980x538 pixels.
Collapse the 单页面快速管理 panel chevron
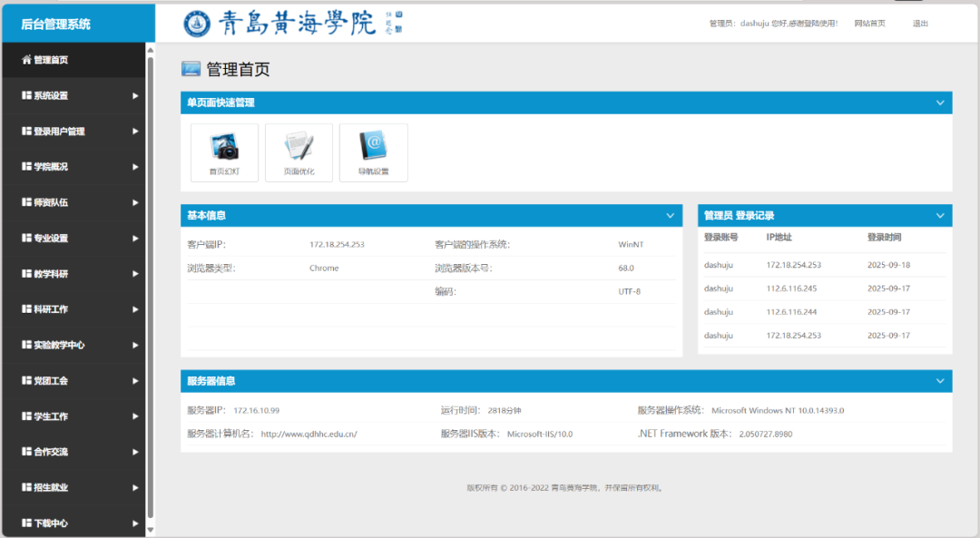tap(940, 103)
